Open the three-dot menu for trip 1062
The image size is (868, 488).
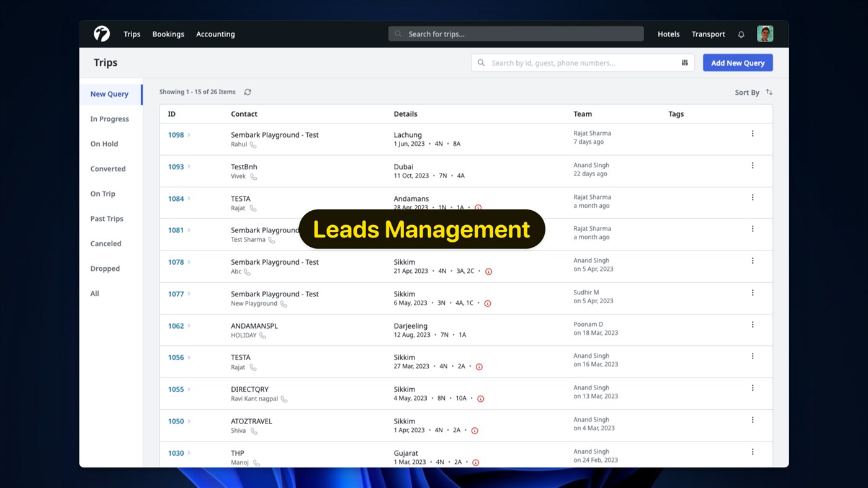click(x=753, y=324)
